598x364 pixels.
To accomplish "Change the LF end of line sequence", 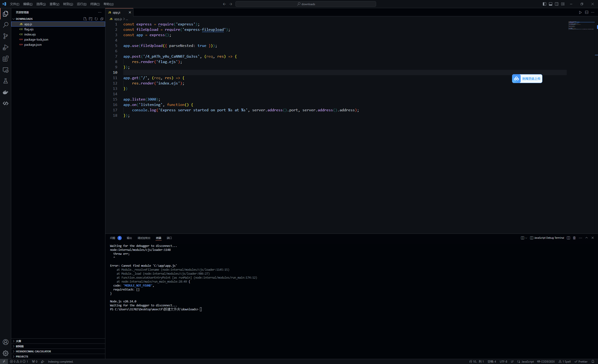I will [512, 361].
